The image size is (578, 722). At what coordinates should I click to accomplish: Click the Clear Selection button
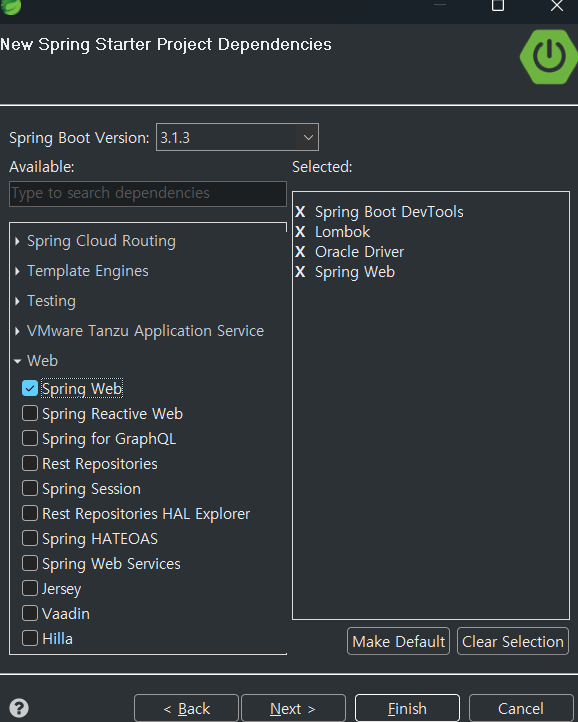coord(513,641)
